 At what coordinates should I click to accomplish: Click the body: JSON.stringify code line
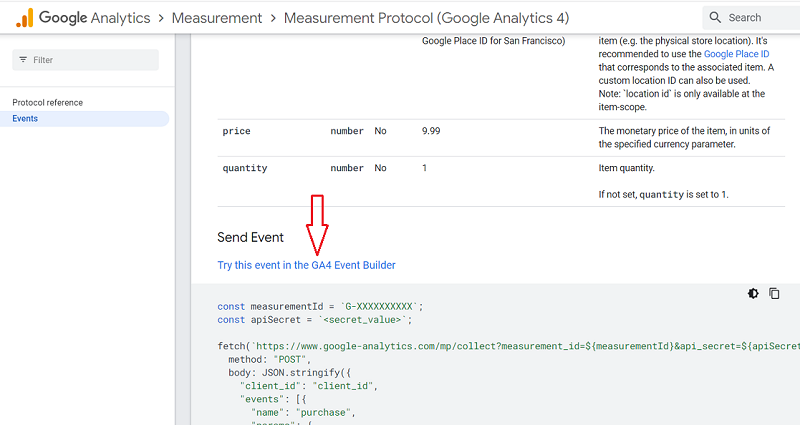point(290,373)
